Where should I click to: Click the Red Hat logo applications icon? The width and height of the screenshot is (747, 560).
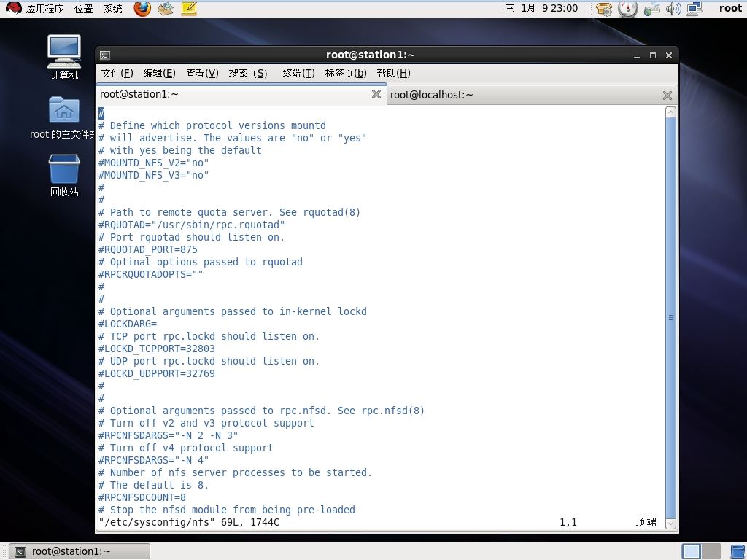pos(13,9)
